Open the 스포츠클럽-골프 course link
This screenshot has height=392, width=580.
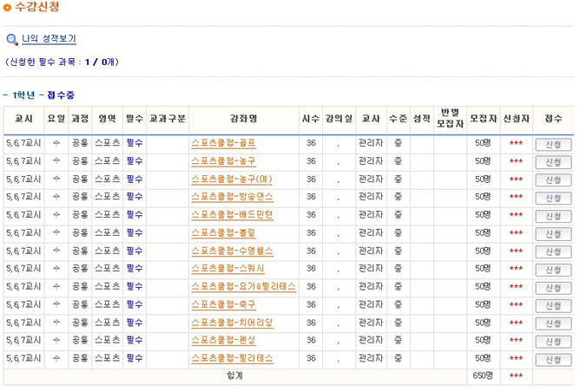tap(223, 143)
